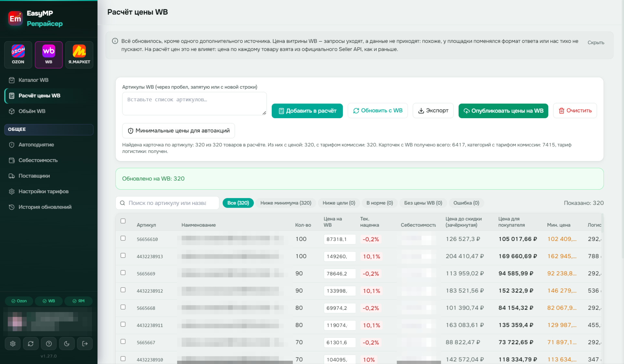Click the WB connection status badge

point(49,301)
